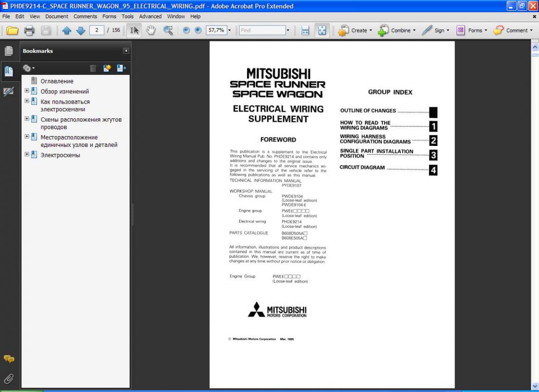Delete the selected bookmark using the trash icon
The height and width of the screenshot is (392, 539).
93,68
